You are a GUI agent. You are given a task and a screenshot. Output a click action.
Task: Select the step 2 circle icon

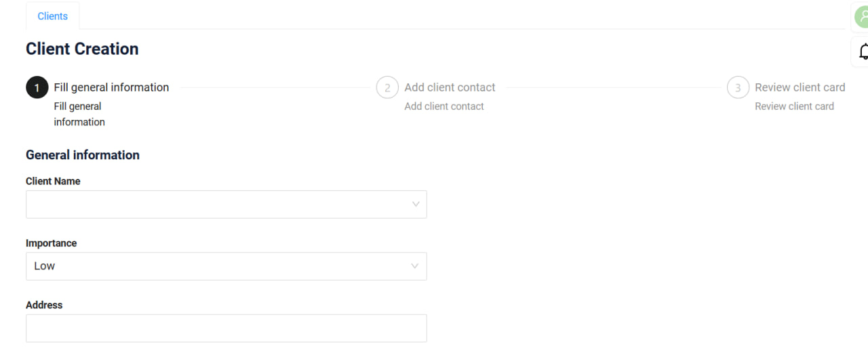[387, 87]
